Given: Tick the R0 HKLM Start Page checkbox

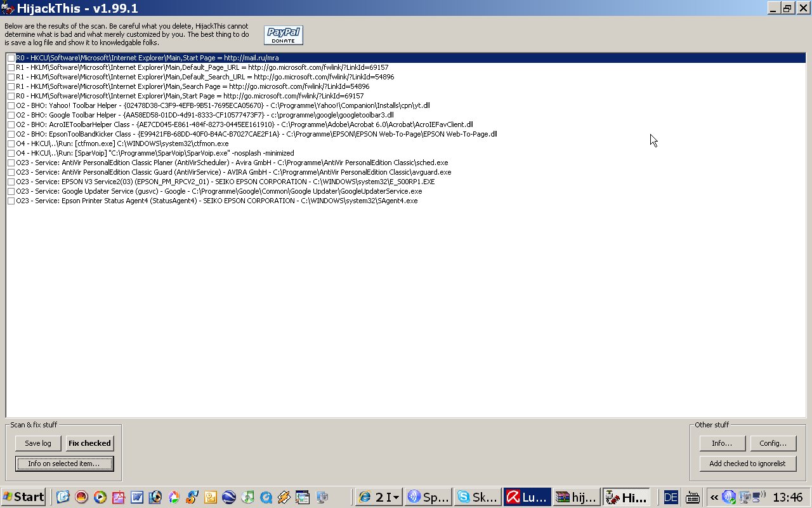Looking at the screenshot, I should click(11, 96).
